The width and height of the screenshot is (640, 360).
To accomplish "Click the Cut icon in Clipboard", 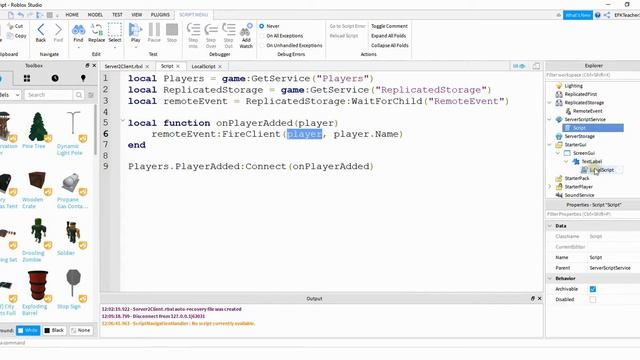I will coord(10,26).
